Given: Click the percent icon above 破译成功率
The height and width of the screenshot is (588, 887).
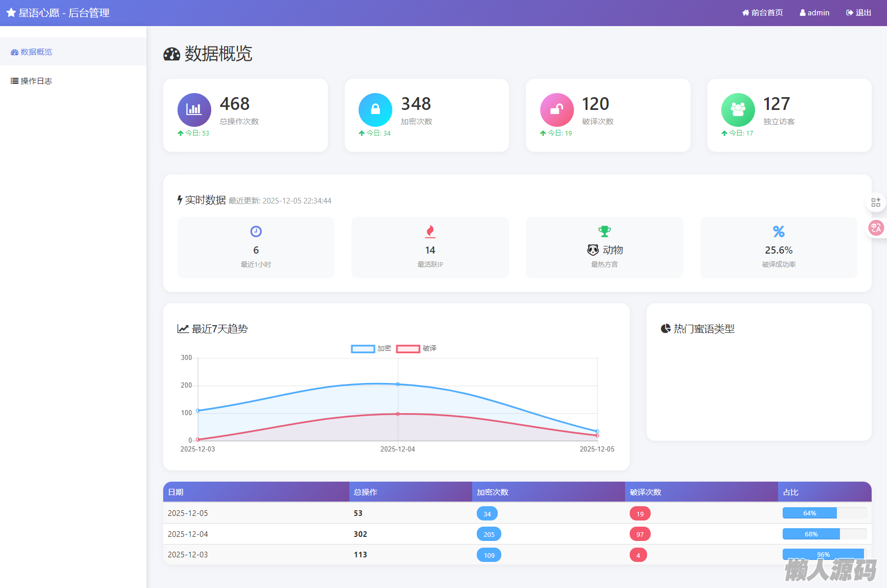Looking at the screenshot, I should [x=779, y=232].
